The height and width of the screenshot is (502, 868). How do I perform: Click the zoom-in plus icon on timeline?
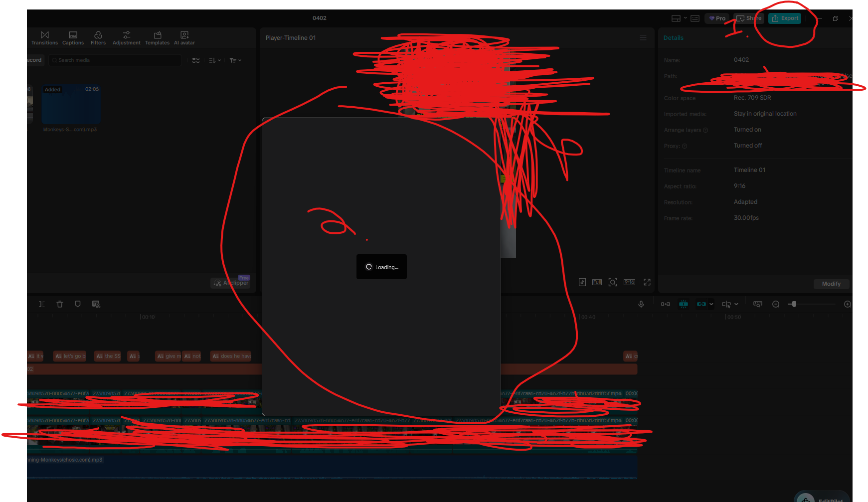pyautogui.click(x=847, y=304)
